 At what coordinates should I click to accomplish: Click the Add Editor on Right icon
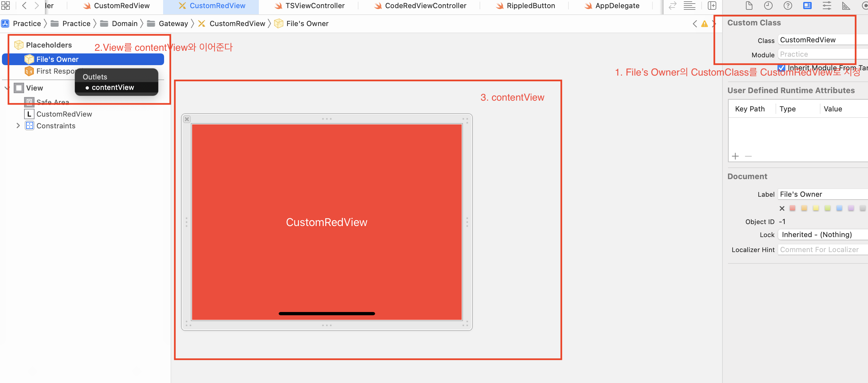[x=712, y=6]
